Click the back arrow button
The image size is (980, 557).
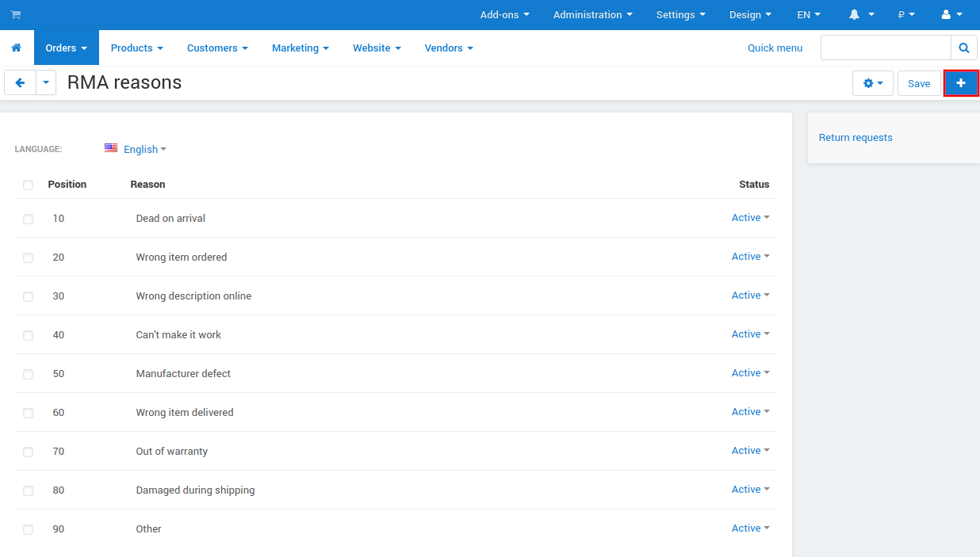point(20,83)
